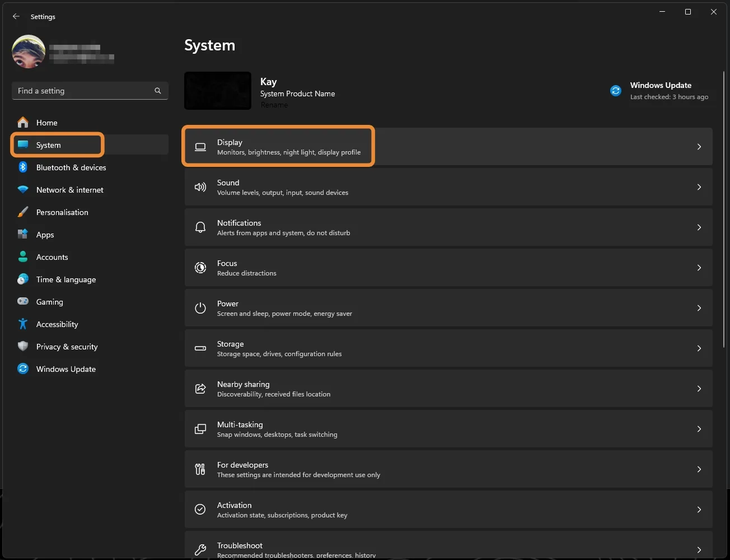Open Nearby sharing row chevron arrow

699,389
